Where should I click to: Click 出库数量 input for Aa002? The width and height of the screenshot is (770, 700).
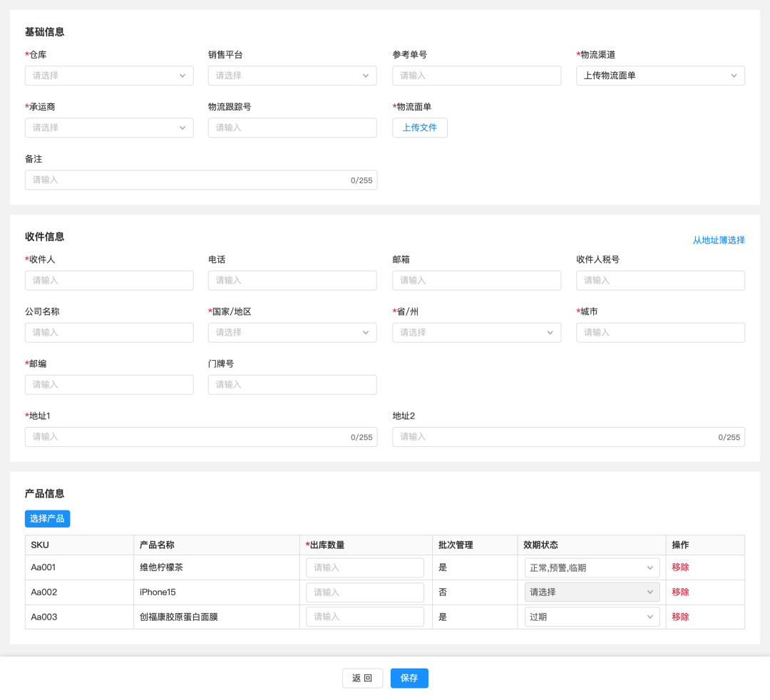pos(365,592)
